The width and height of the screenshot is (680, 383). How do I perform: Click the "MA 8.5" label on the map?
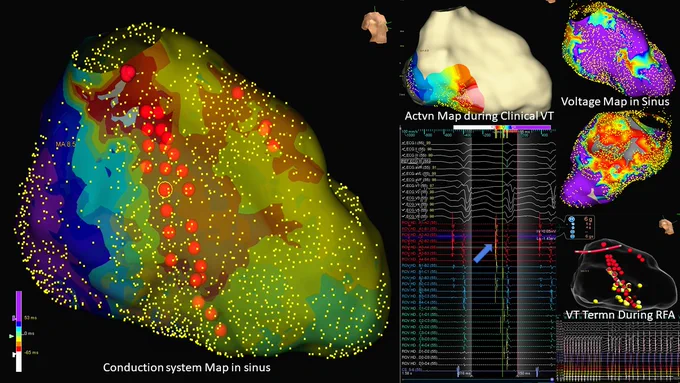pyautogui.click(x=65, y=144)
